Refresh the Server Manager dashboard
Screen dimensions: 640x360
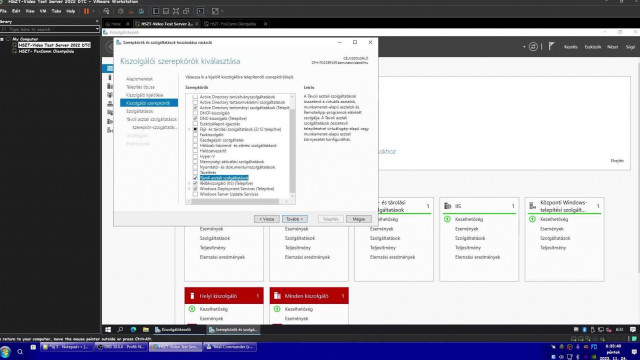(533, 47)
